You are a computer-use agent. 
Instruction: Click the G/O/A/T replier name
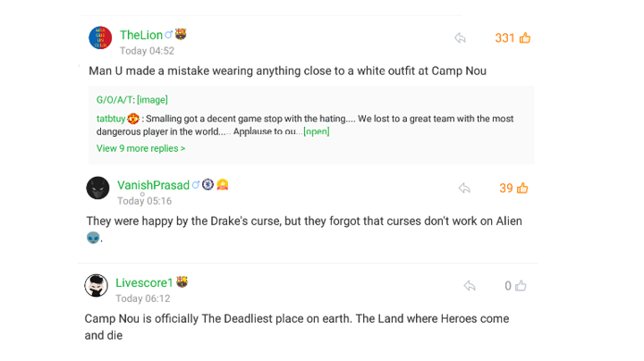(x=114, y=100)
